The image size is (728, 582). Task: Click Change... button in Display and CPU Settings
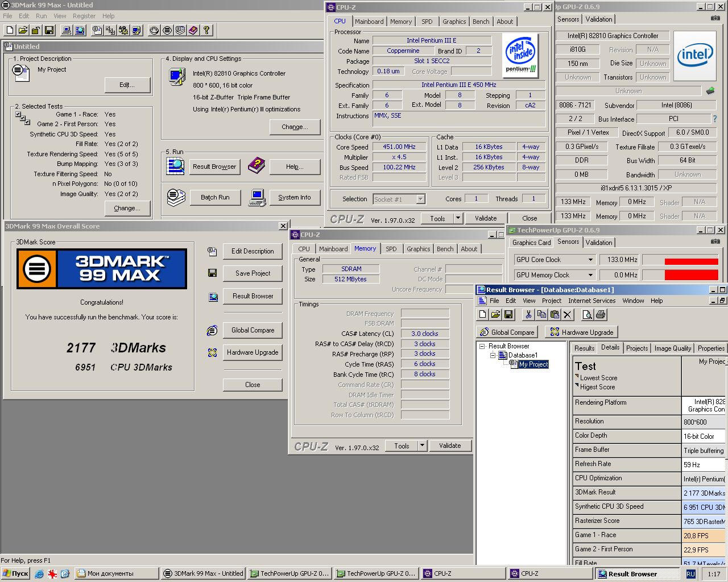[295, 127]
